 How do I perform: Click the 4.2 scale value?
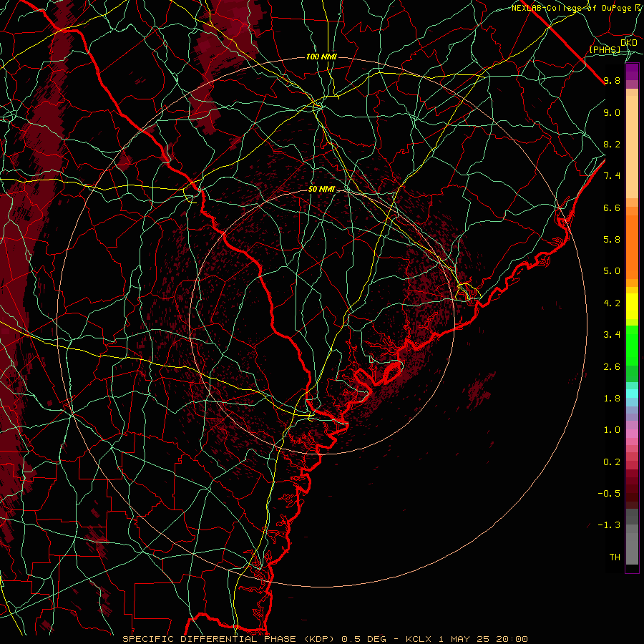pyautogui.click(x=612, y=303)
